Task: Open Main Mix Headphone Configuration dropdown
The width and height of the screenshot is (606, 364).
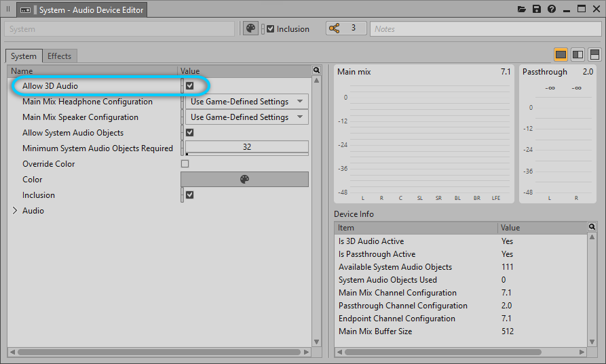Action: 247,102
